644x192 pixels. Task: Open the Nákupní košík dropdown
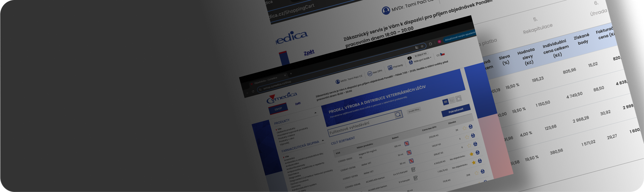pyautogui.click(x=422, y=59)
